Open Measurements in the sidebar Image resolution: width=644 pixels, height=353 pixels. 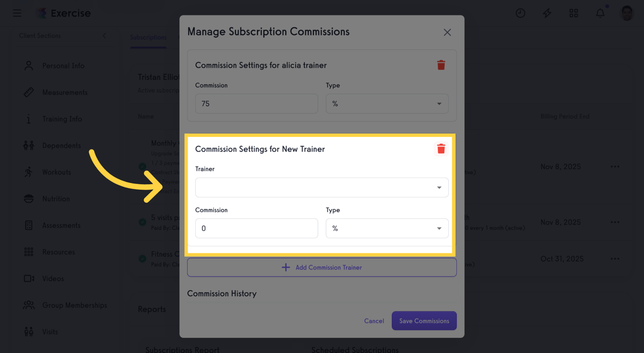tap(65, 92)
